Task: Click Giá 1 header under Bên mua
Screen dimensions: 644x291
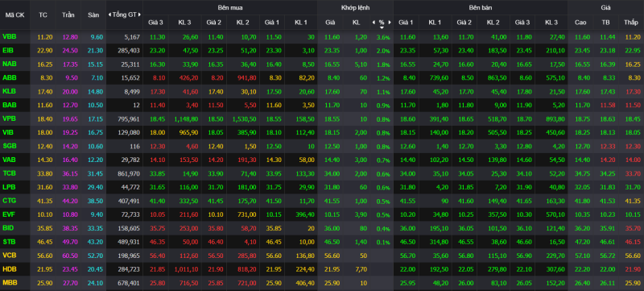Action: (272, 23)
